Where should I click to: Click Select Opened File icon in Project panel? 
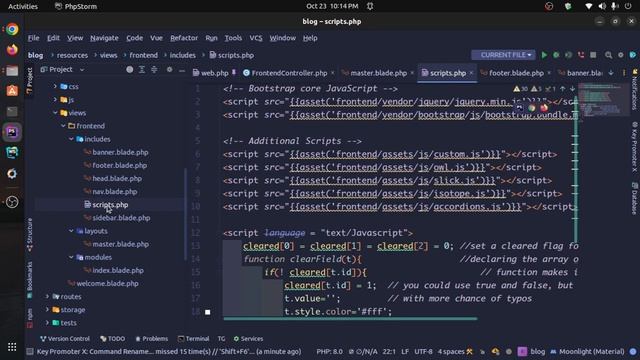coord(129,70)
